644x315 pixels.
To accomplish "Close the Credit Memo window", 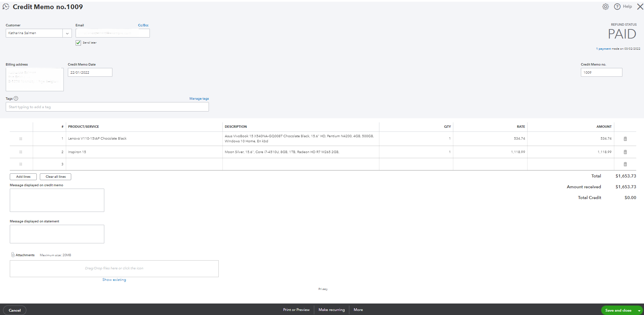I will pos(640,7).
